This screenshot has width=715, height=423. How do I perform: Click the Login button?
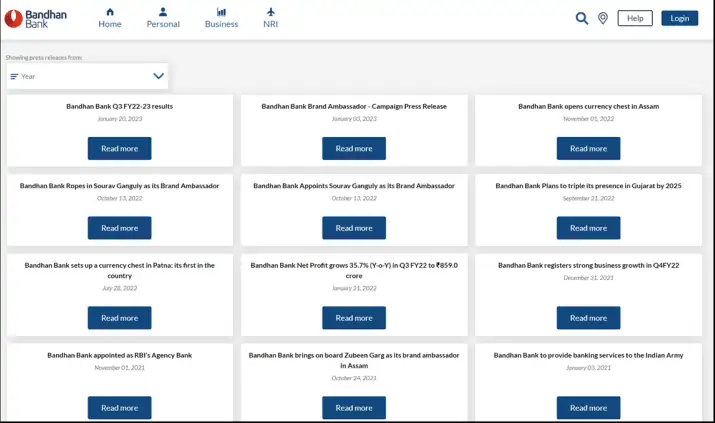pos(679,18)
